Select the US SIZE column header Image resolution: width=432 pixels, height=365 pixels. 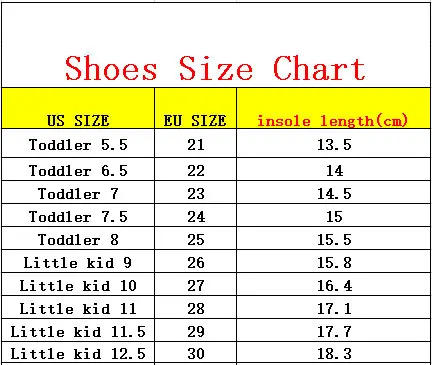pyautogui.click(x=78, y=120)
